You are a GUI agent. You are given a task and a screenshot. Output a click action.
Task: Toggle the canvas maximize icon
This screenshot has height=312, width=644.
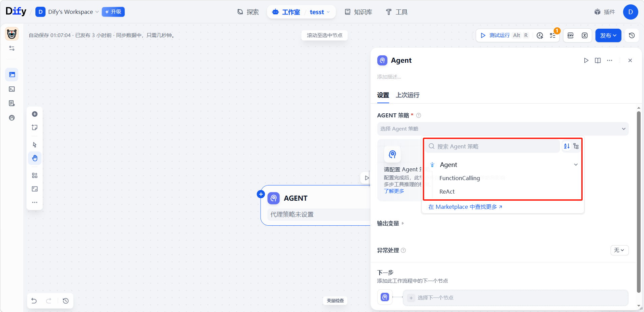35,189
